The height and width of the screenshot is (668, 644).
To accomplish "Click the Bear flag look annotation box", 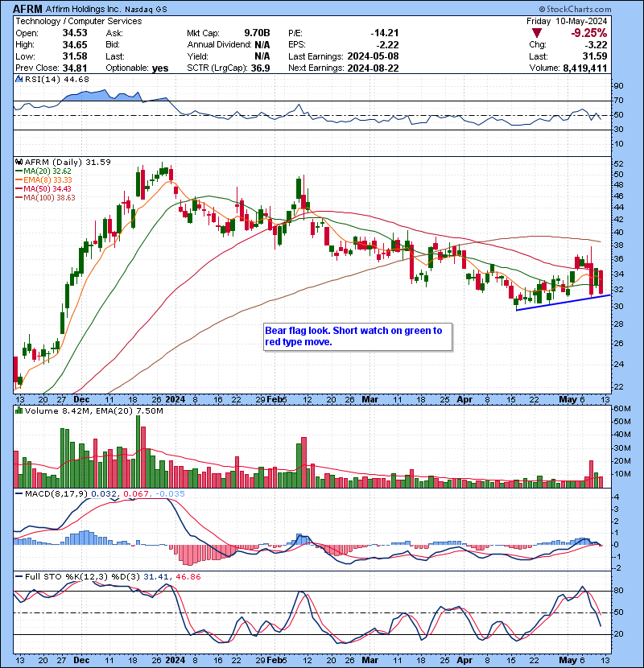I will [357, 336].
